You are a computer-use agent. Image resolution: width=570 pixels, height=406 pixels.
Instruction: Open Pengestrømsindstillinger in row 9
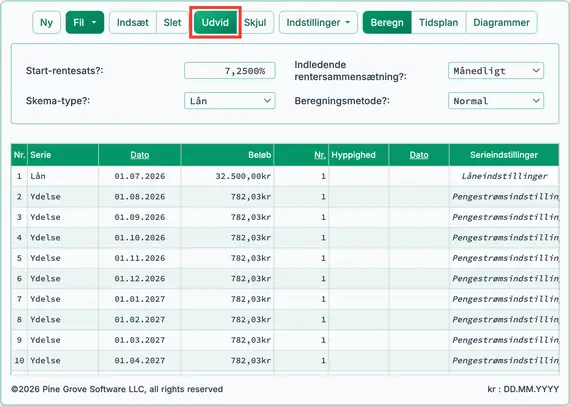click(504, 340)
